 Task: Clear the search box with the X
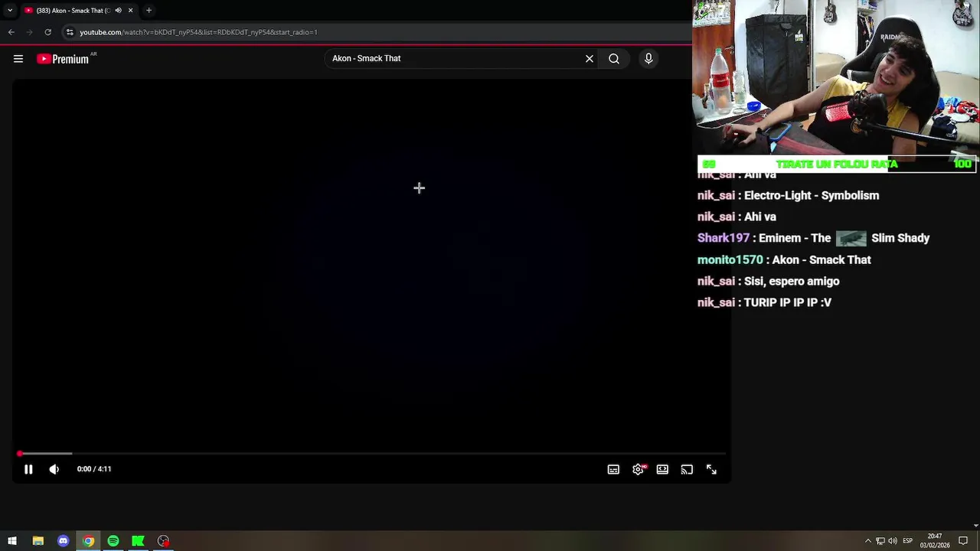coord(590,59)
